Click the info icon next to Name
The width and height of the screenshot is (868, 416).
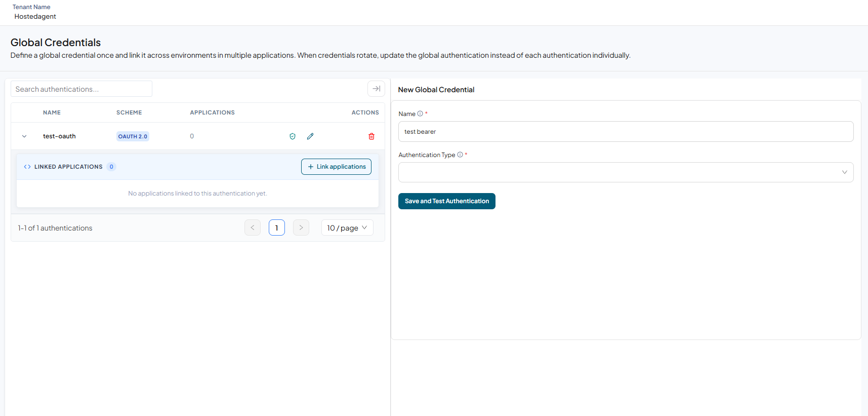pos(420,114)
